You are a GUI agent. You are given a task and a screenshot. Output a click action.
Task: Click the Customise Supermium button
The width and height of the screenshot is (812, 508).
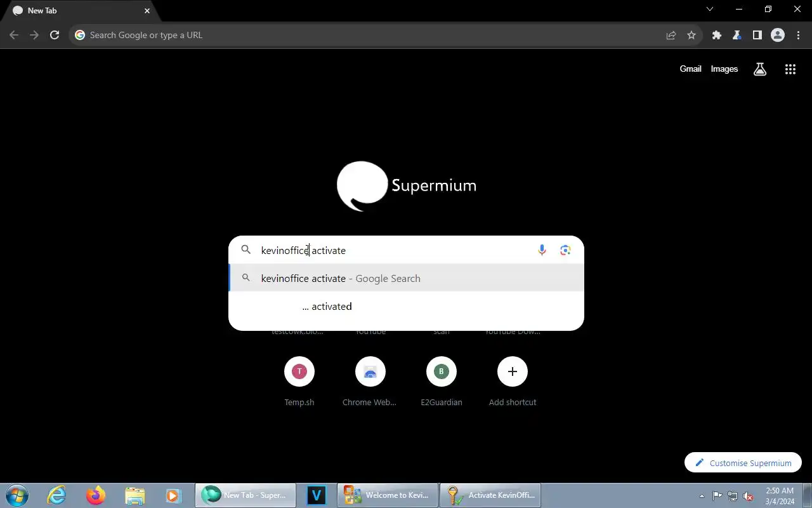(x=743, y=463)
